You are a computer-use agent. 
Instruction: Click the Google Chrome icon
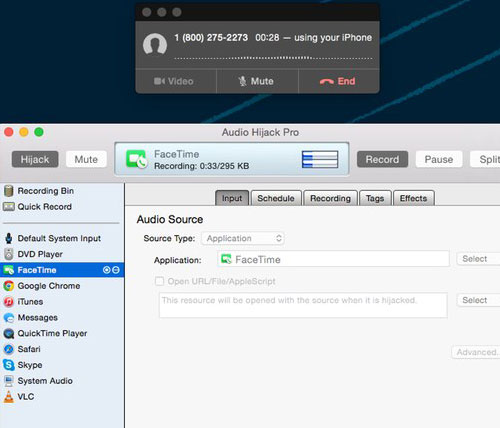(x=9, y=286)
